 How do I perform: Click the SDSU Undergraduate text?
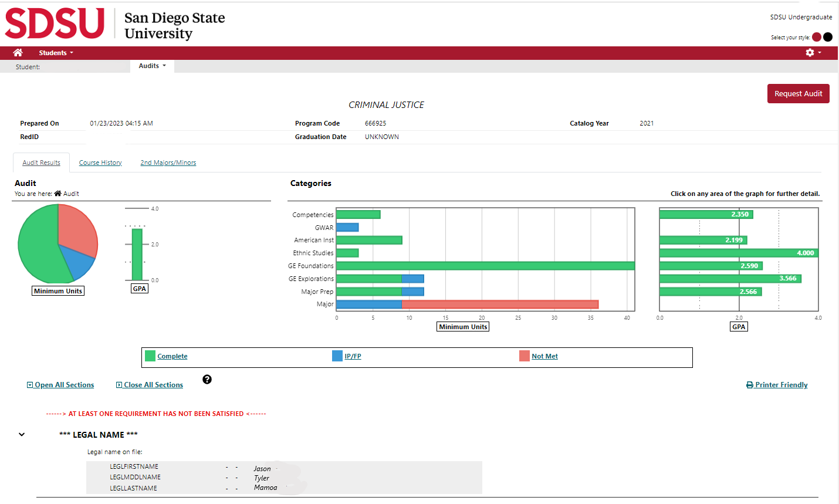point(801,17)
